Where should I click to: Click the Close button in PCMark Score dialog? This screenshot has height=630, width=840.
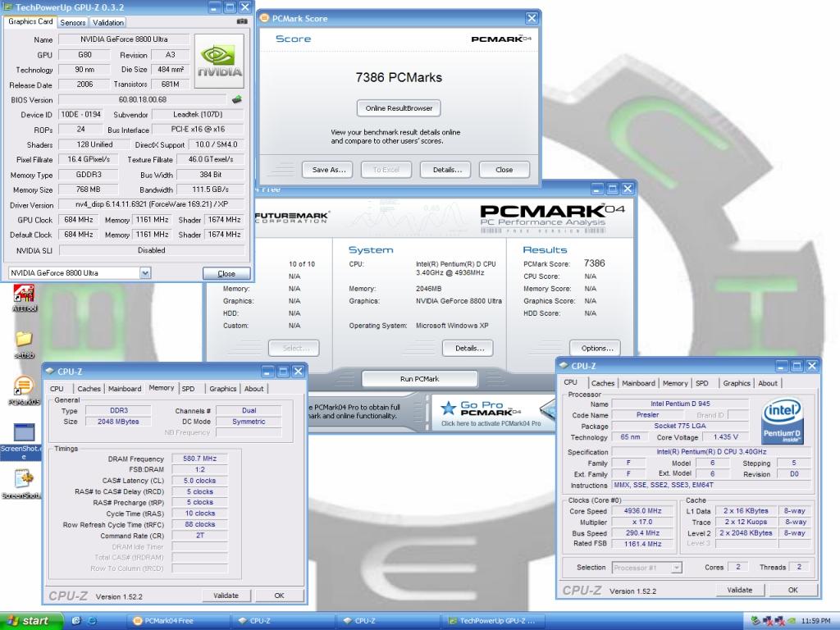click(x=504, y=169)
